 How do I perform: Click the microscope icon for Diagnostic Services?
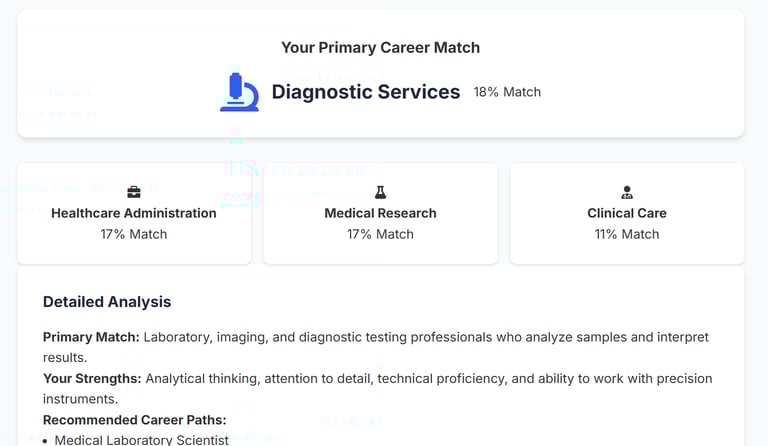pyautogui.click(x=239, y=91)
